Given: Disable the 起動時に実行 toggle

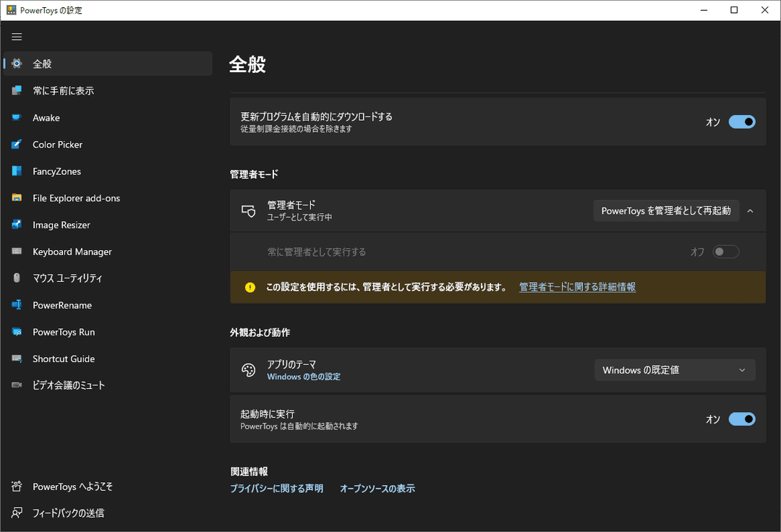Looking at the screenshot, I should (742, 419).
